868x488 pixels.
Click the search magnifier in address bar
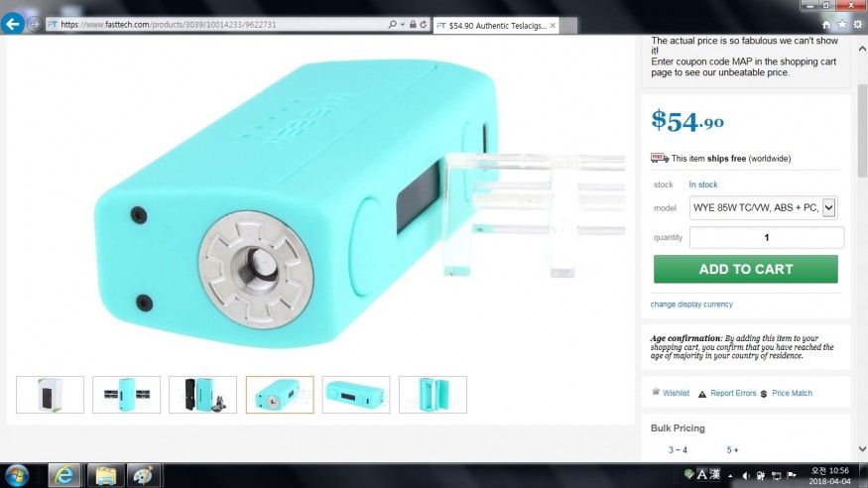(x=392, y=25)
